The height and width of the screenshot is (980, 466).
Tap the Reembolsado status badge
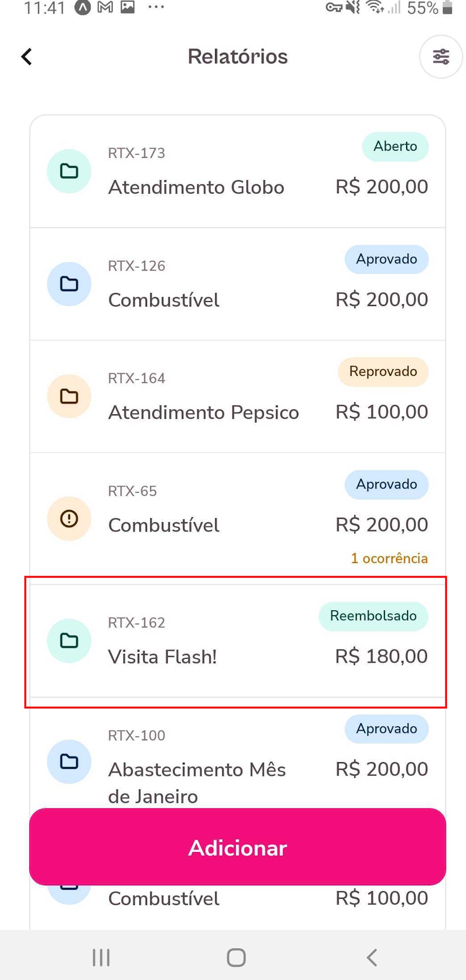click(373, 616)
